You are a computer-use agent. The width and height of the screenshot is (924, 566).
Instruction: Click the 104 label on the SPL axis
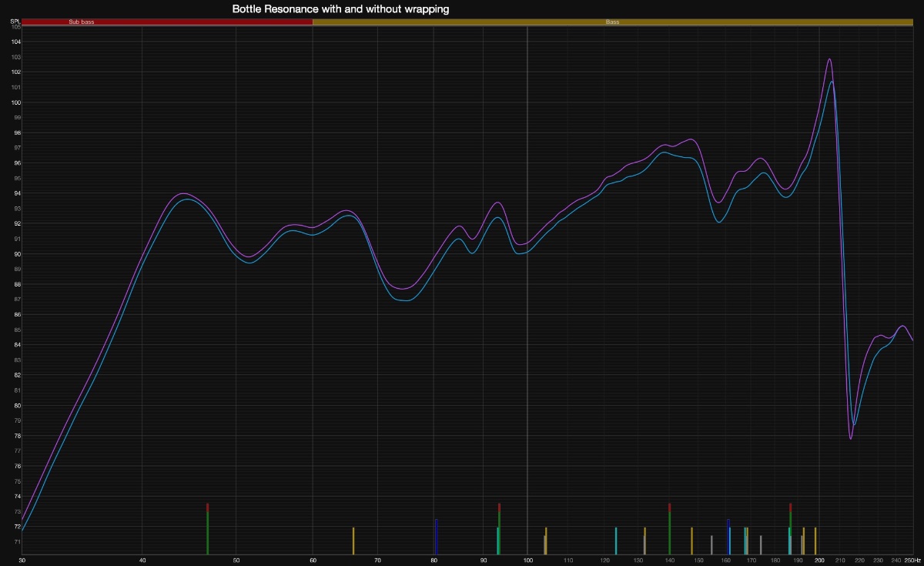tap(16, 42)
